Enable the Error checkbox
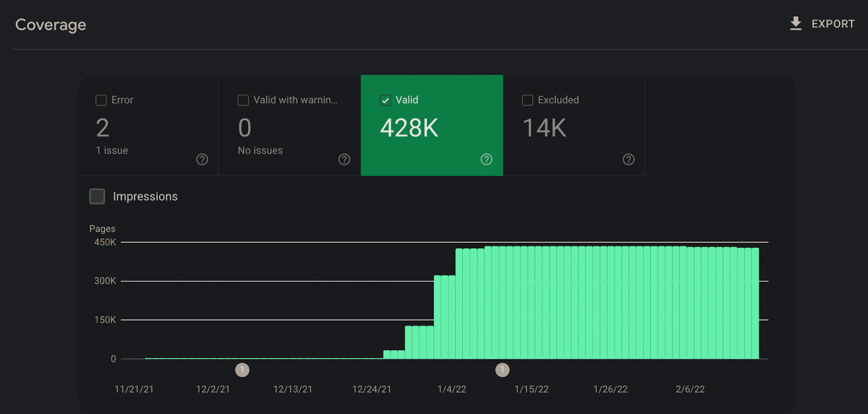 coord(101,100)
